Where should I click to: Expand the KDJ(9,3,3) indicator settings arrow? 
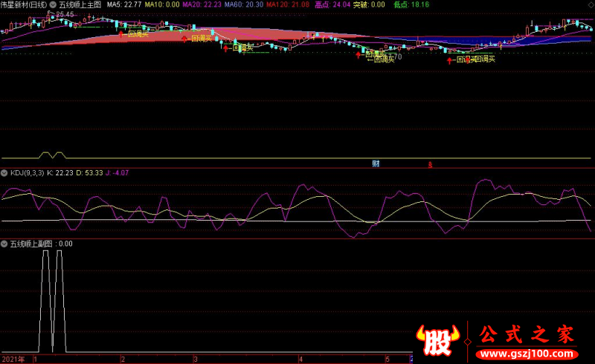(x=4, y=173)
